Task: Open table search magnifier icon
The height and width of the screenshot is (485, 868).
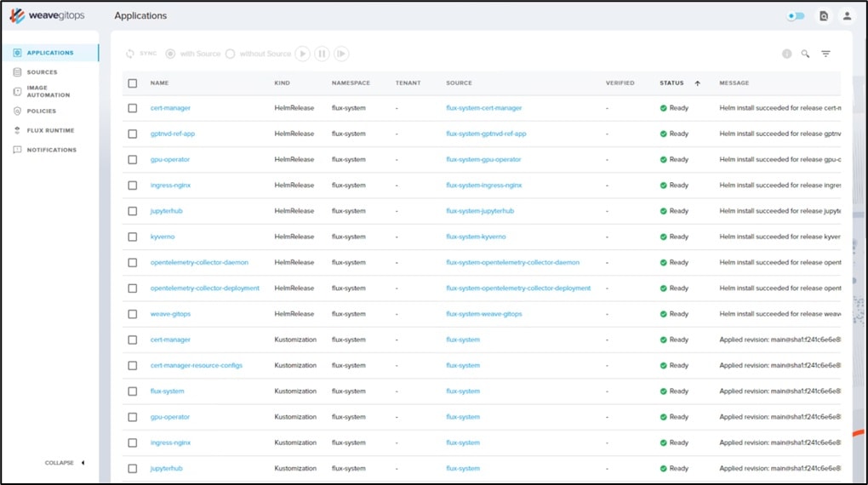Action: (805, 54)
